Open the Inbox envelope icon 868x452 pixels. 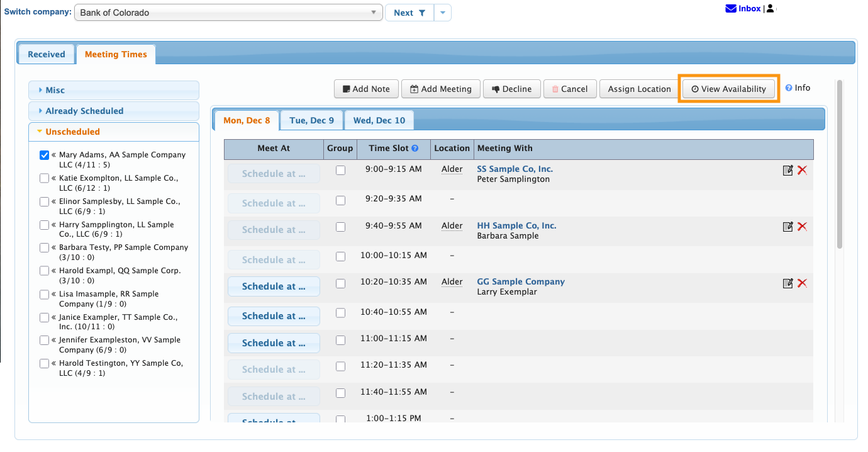pyautogui.click(x=731, y=9)
